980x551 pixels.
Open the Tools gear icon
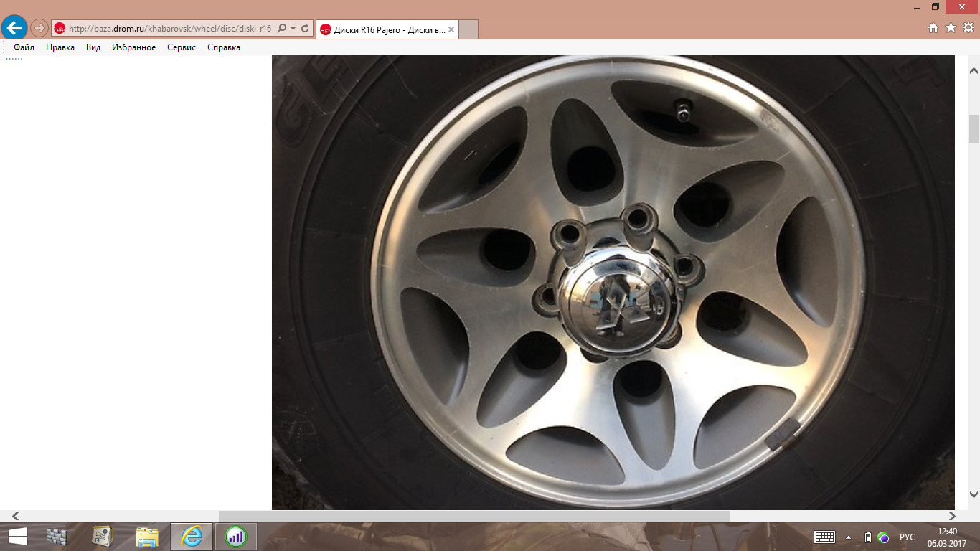pos(968,28)
